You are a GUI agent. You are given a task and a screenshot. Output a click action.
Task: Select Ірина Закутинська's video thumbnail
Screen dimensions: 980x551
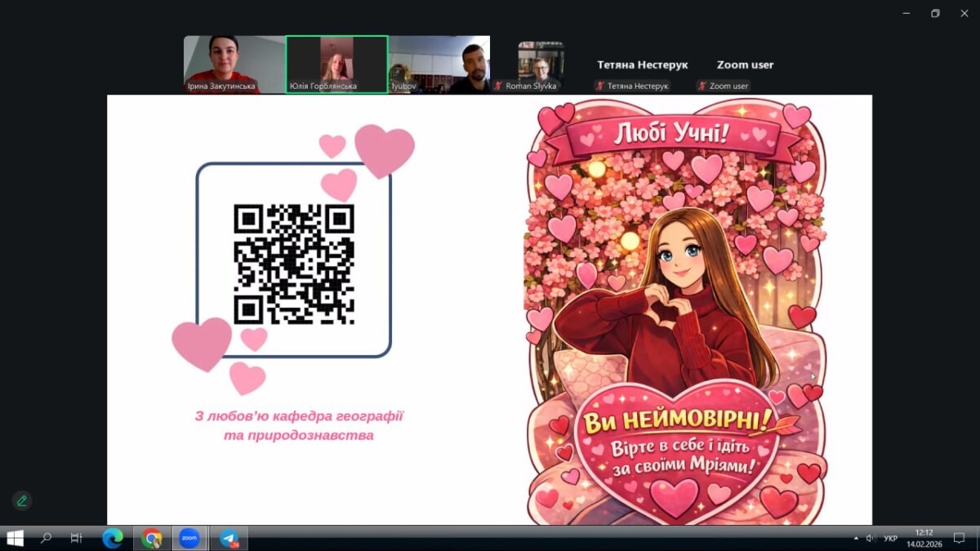click(234, 64)
